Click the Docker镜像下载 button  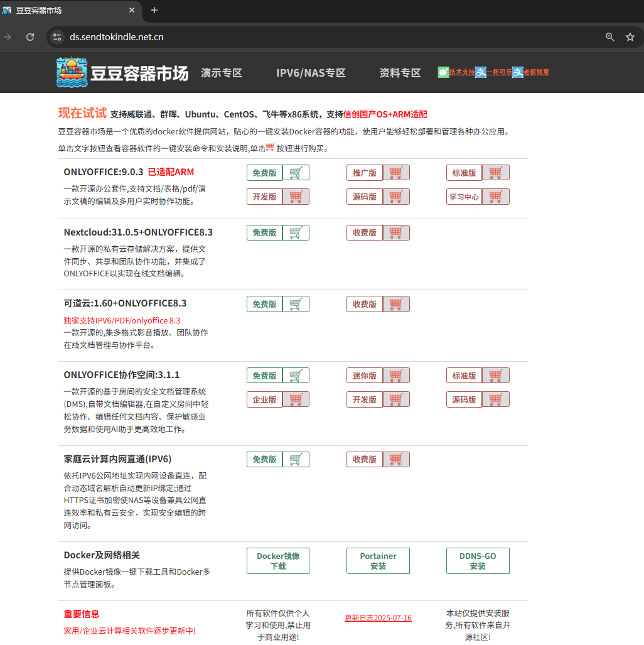(x=278, y=561)
